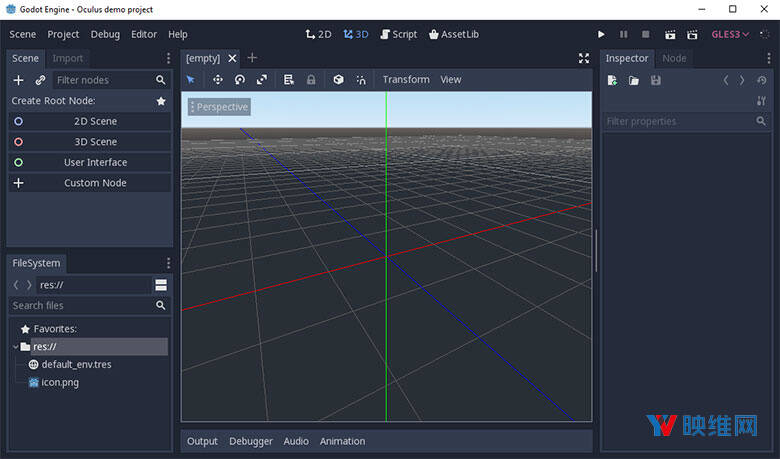Click the Select mode arrow tool
The width and height of the screenshot is (780, 459).
(x=191, y=80)
